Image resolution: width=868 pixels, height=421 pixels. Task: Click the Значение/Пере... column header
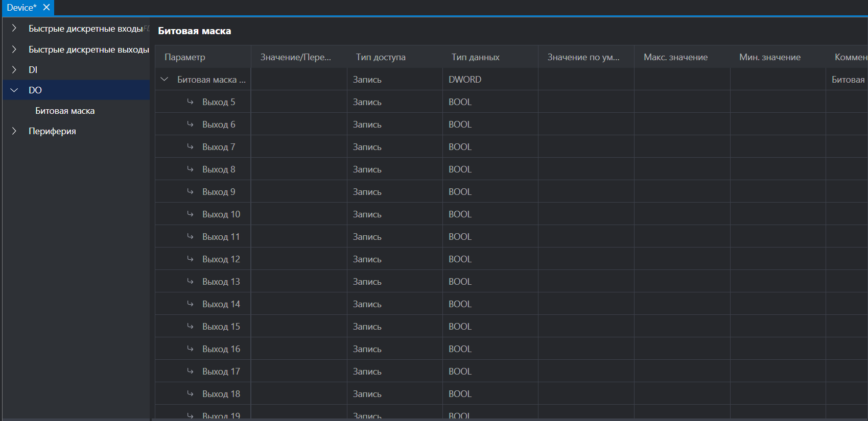point(299,57)
